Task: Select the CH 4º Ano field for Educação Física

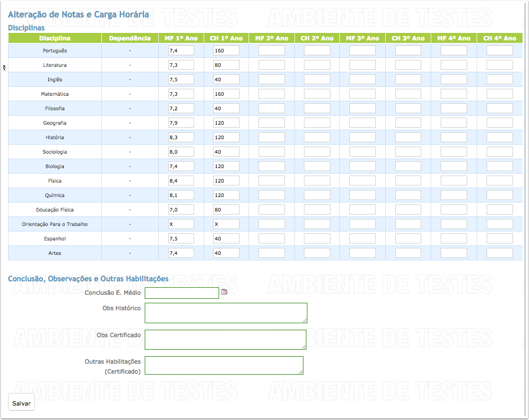Action: (500, 210)
